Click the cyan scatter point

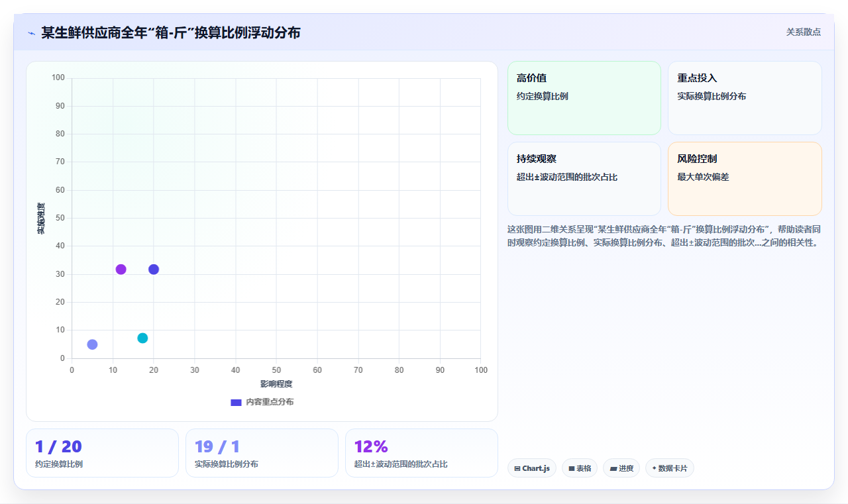(142, 338)
